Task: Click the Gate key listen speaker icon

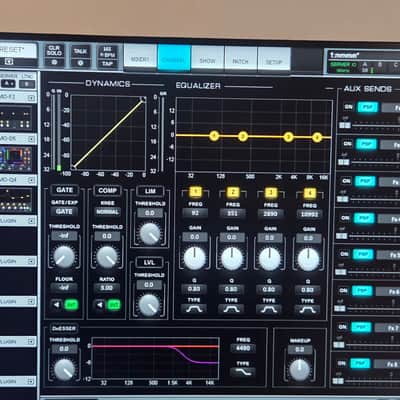Action: click(57, 304)
